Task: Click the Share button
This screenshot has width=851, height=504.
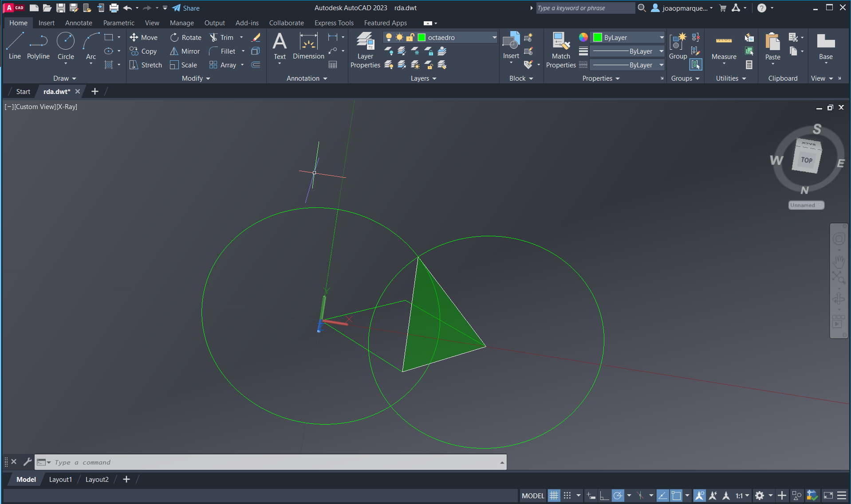Action: [186, 8]
